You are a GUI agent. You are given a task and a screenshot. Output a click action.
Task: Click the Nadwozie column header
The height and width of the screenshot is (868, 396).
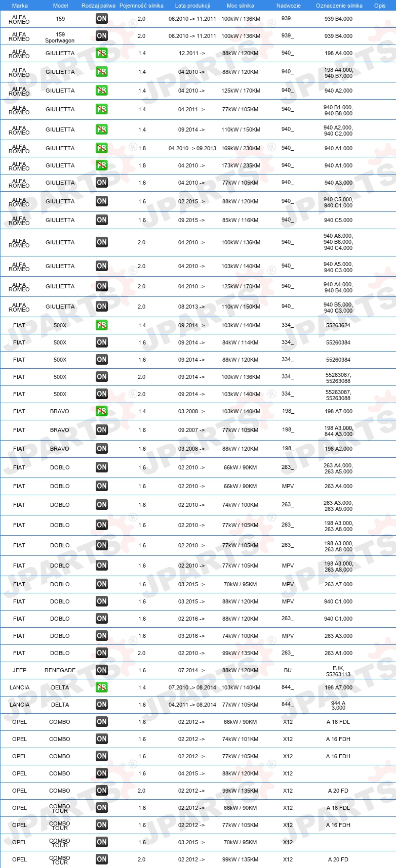coord(289,6)
